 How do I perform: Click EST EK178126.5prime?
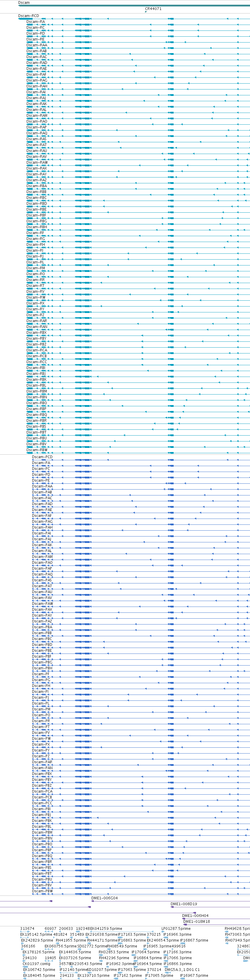(38, 952)
